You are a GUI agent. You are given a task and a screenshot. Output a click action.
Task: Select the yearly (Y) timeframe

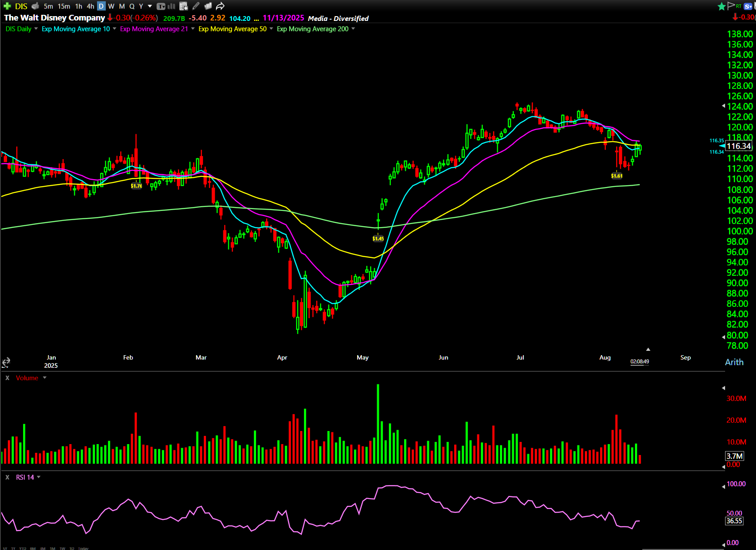tap(141, 6)
